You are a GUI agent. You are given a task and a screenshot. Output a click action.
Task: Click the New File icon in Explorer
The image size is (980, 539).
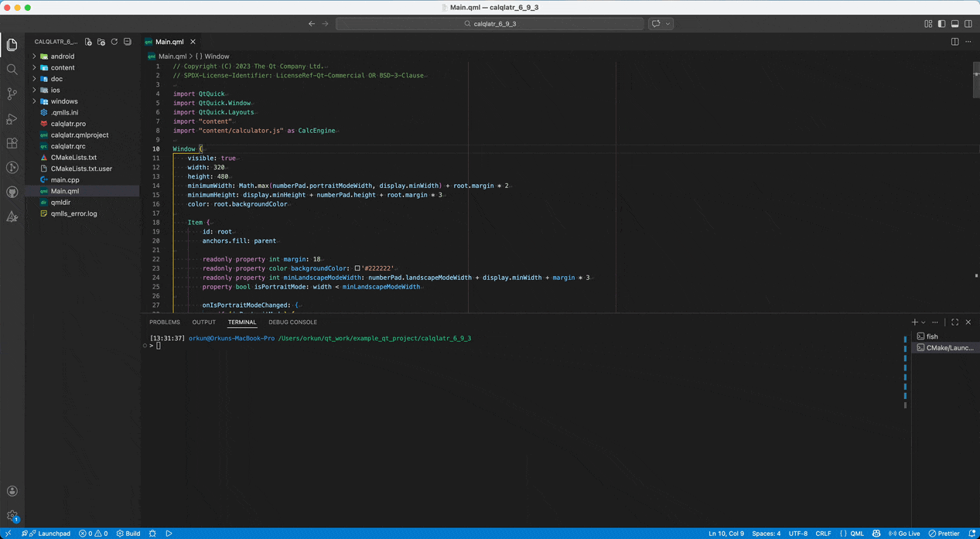[87, 42]
